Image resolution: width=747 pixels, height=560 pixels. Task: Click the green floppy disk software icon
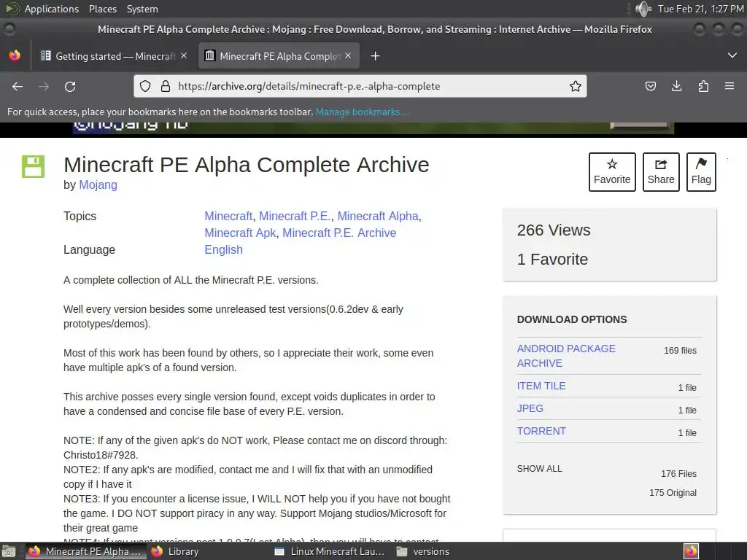pyautogui.click(x=34, y=167)
